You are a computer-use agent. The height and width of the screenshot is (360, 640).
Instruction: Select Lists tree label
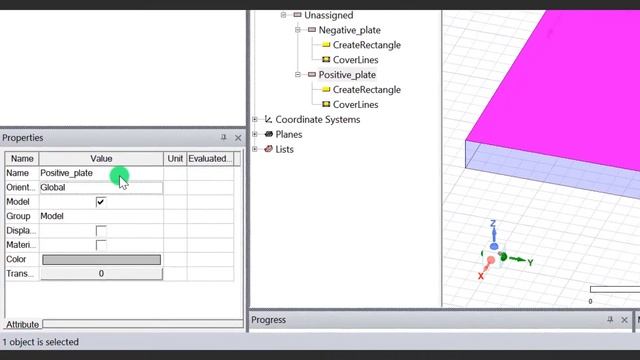click(x=284, y=149)
